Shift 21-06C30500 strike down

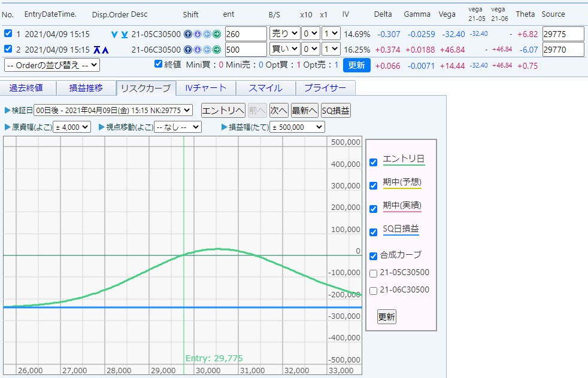(198, 50)
